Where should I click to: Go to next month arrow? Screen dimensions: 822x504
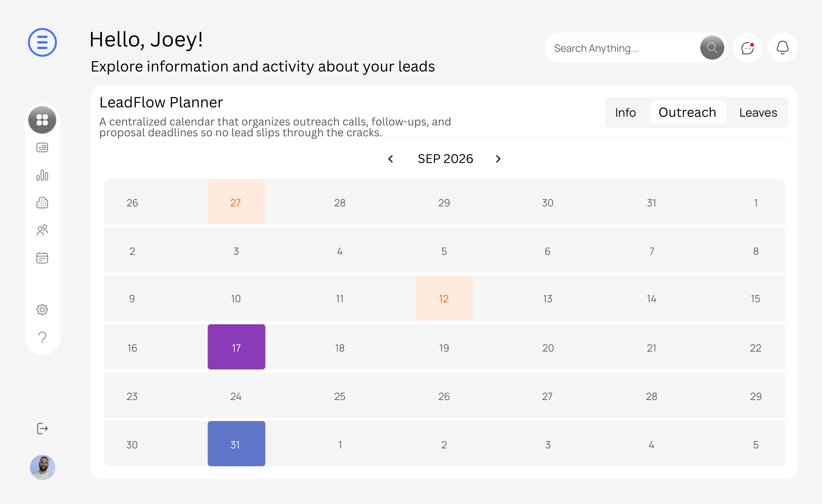coord(498,159)
